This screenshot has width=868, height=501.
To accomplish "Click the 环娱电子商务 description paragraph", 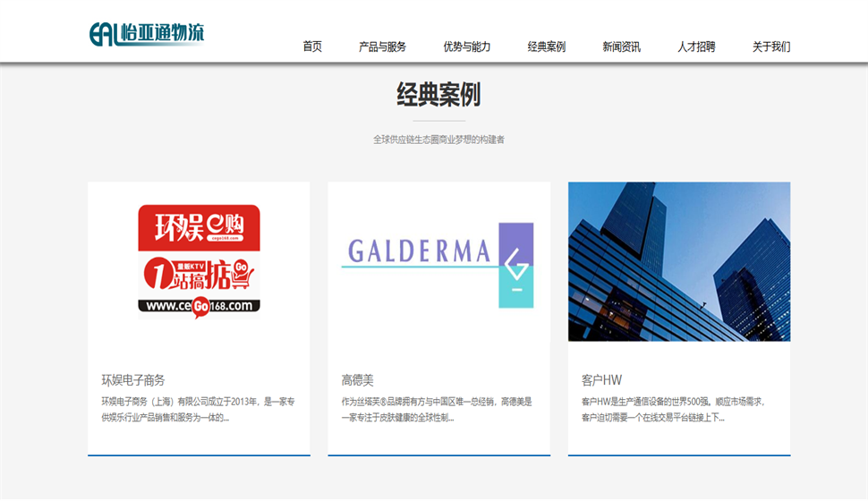I will [198, 410].
